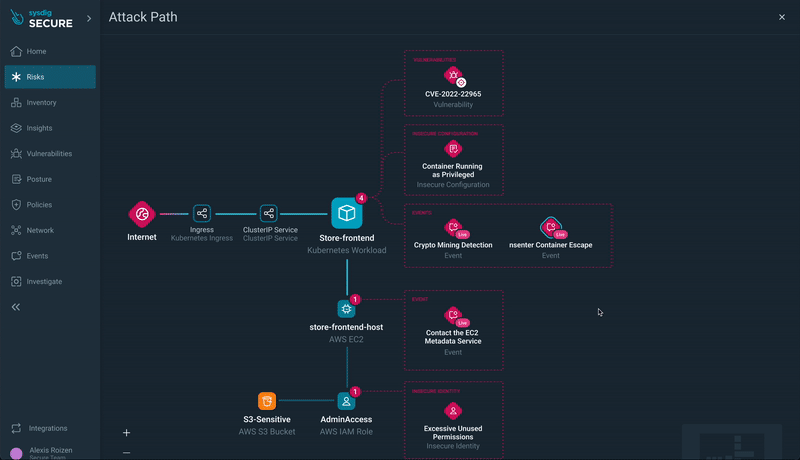Close the Attack Path panel
Screen dimensions: 800x460
pyautogui.click(x=782, y=17)
